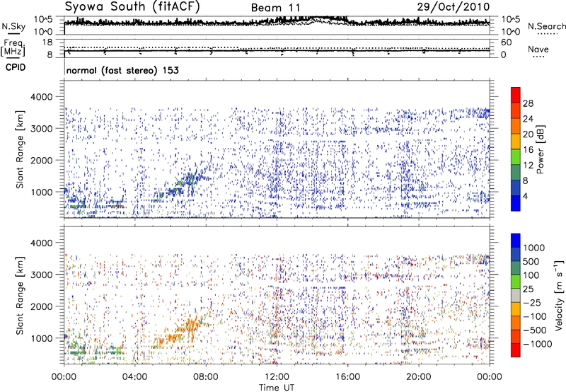Click the "N.Sky" legend label
The width and height of the screenshot is (566, 392).
tap(13, 26)
